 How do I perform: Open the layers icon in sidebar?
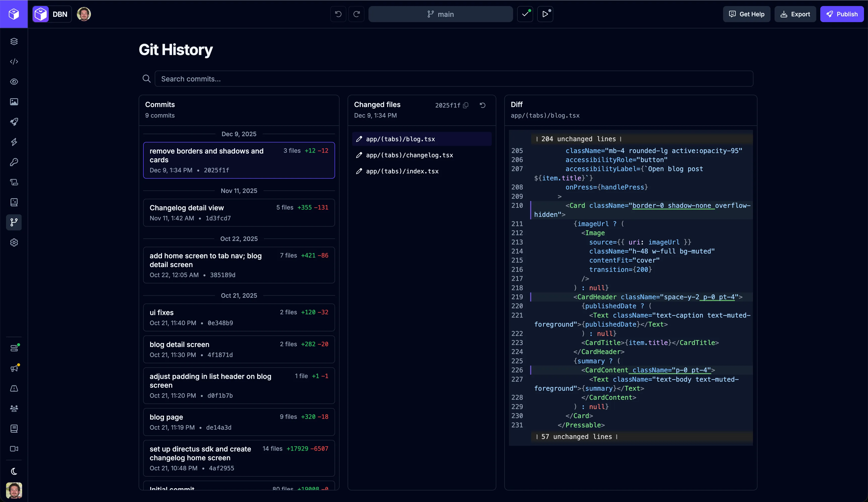(14, 41)
